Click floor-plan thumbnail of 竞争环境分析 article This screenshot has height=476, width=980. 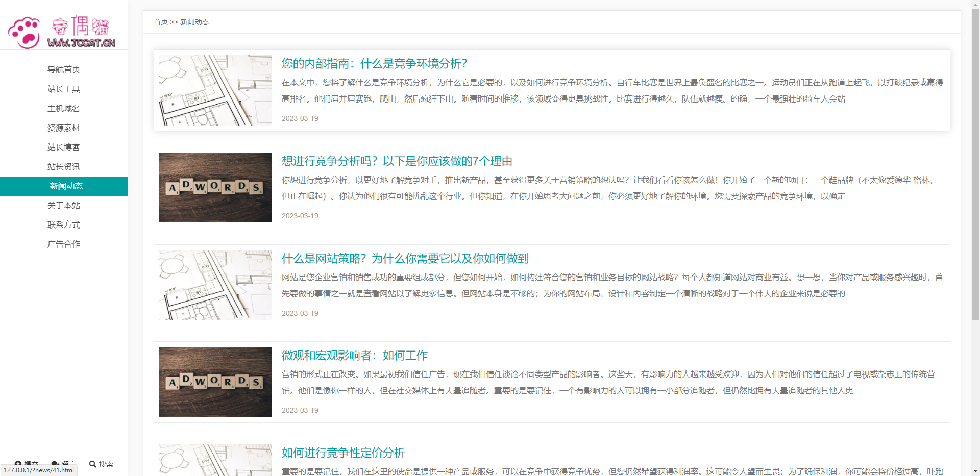click(215, 90)
